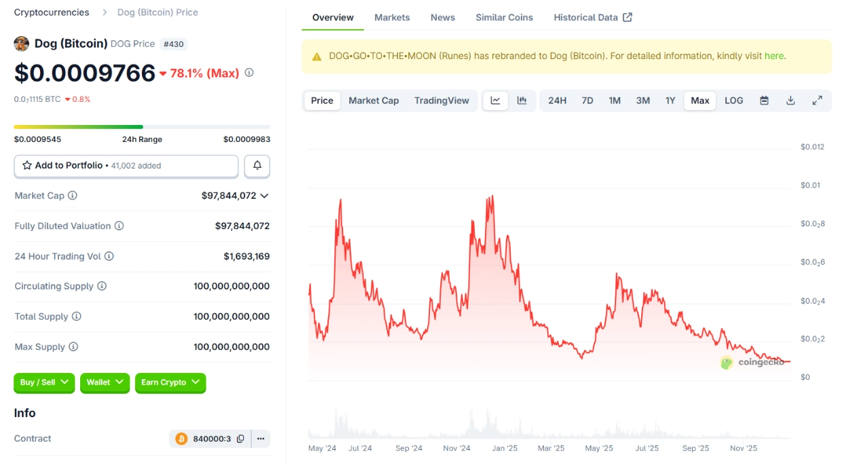Screen dimensions: 868x464
Task: Open contract more options ellipsis
Action: click(261, 439)
